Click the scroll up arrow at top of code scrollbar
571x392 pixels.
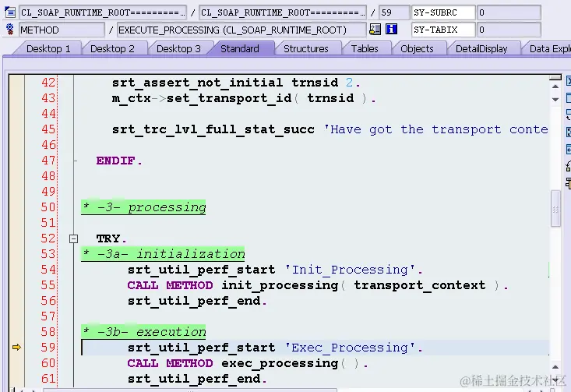tap(555, 87)
